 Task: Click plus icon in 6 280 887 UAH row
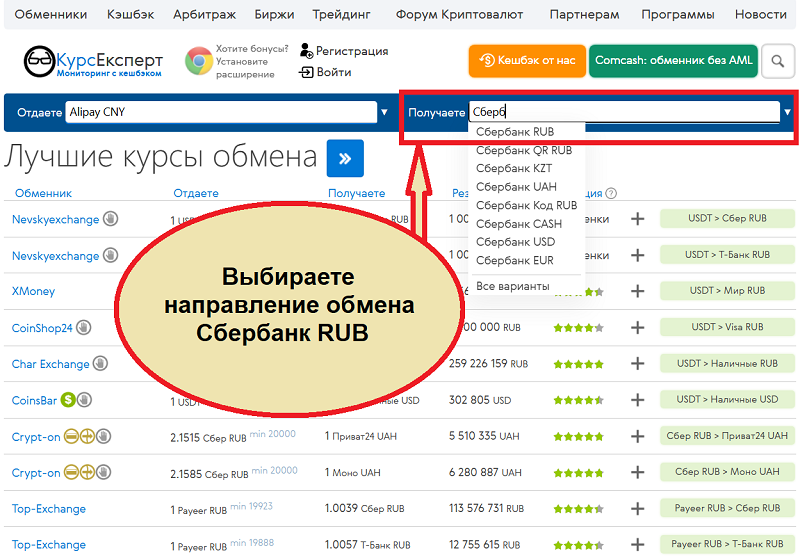click(637, 472)
